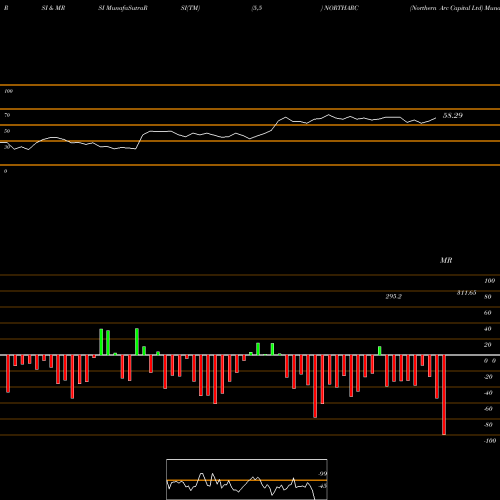Viewport: 500px width, 500px height.
Task: Click the 58.29 RSI value label
Action: [453, 116]
